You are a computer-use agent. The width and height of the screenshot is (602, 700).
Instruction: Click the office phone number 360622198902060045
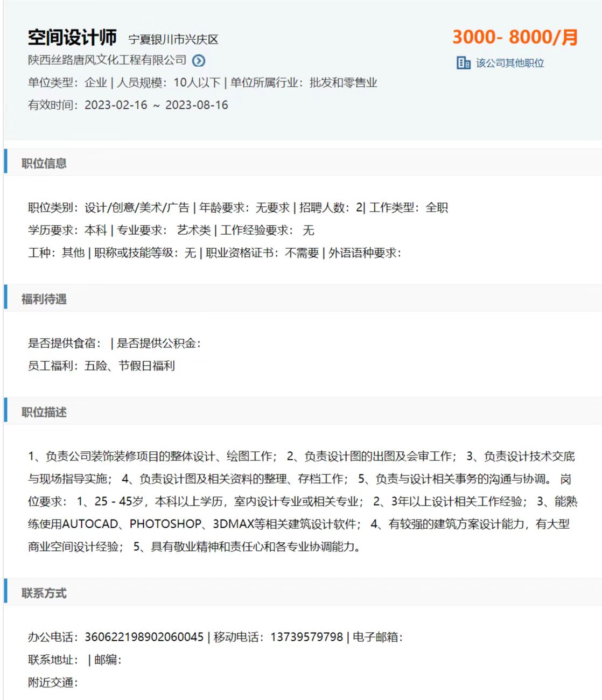[144, 637]
